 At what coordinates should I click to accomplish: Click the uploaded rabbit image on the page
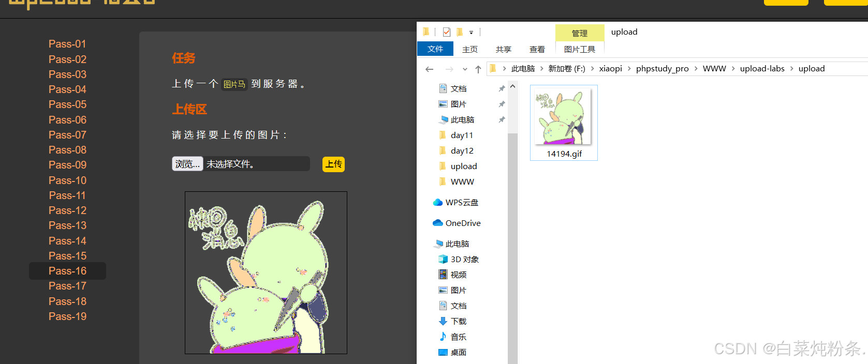266,273
